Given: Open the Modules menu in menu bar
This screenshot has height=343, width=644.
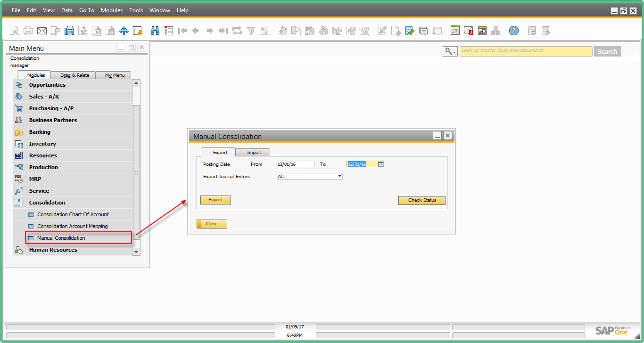Looking at the screenshot, I should pos(112,10).
